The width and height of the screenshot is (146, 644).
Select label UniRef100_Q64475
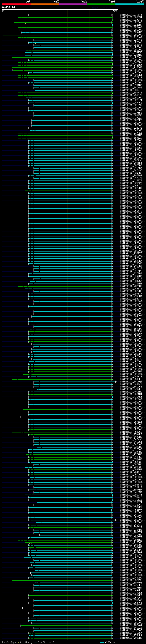[131, 186]
